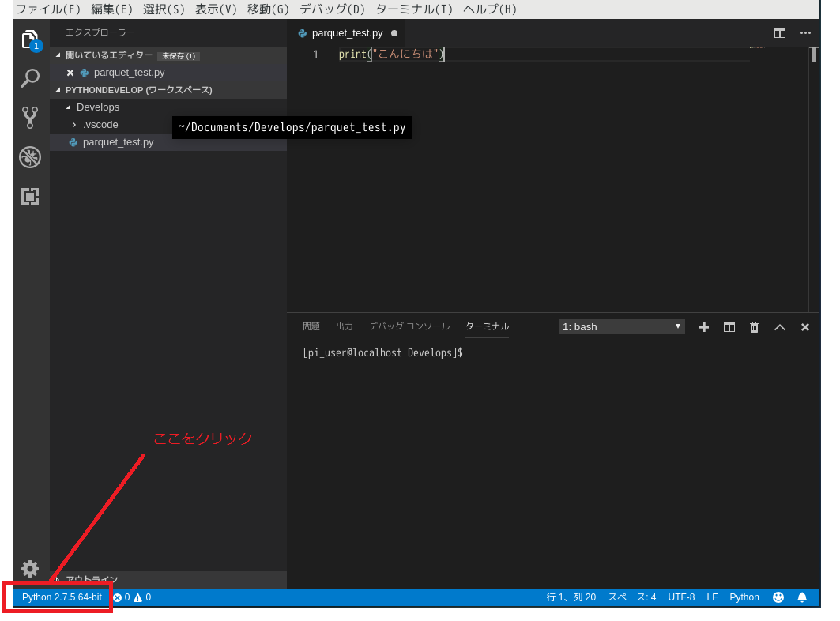Click code line 1 in the editor
The image size is (840, 621).
(x=392, y=54)
